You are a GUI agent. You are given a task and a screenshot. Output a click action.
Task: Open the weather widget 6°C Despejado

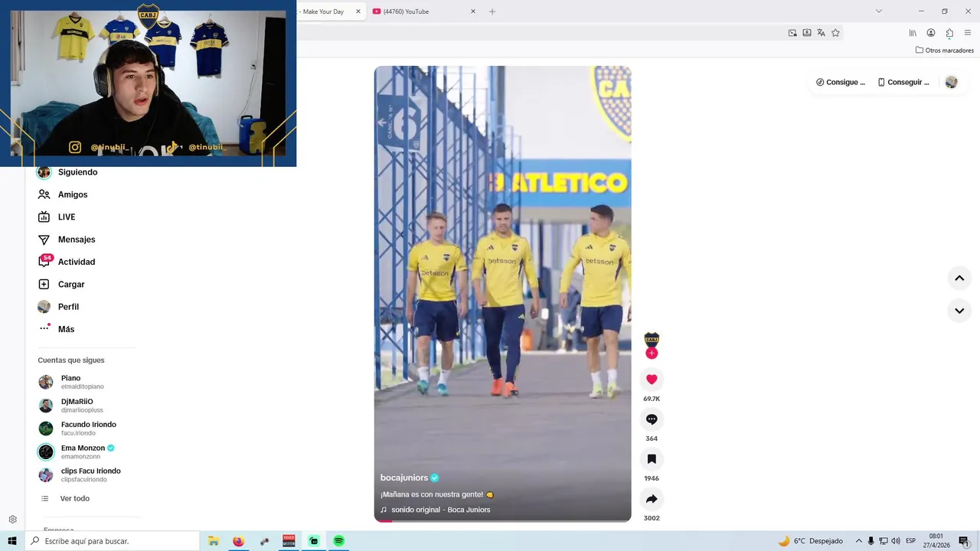pos(810,541)
